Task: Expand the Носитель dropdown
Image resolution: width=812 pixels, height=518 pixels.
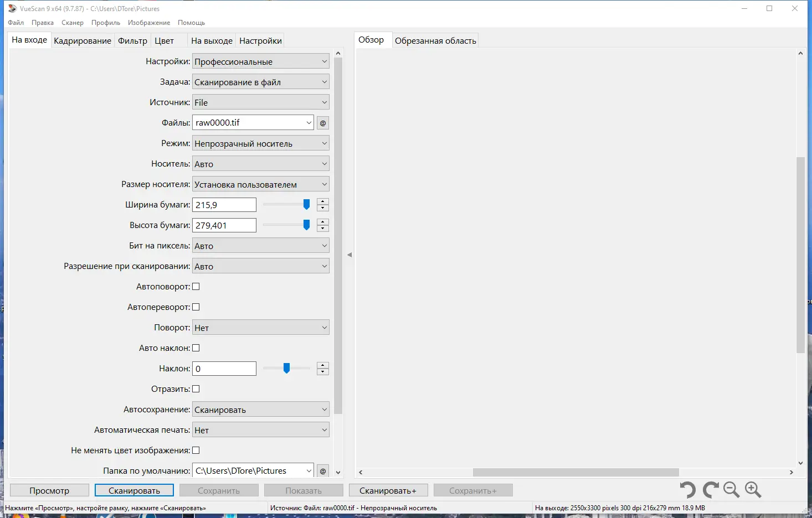Action: (261, 164)
